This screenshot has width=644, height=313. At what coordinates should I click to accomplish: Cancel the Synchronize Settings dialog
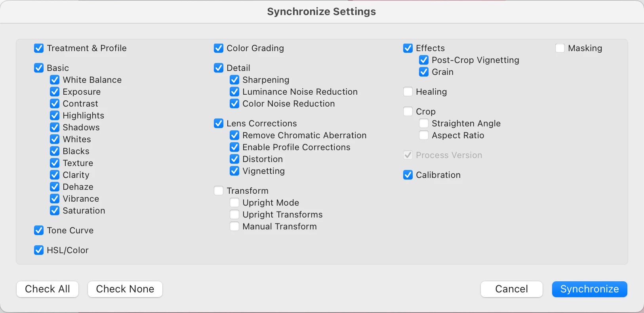tap(511, 289)
